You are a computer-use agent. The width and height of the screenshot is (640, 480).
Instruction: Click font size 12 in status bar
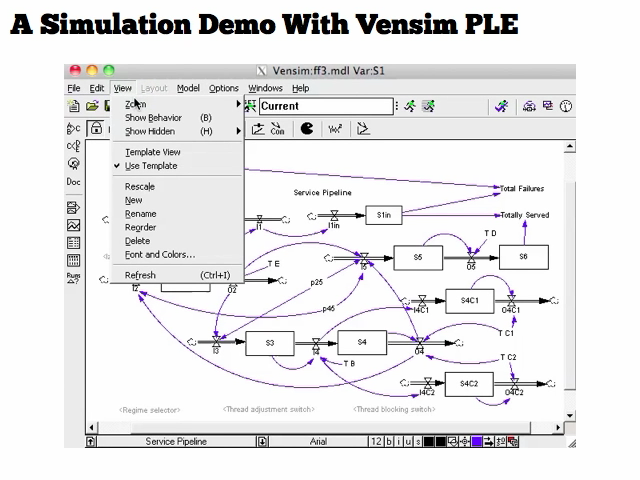pyautogui.click(x=376, y=442)
